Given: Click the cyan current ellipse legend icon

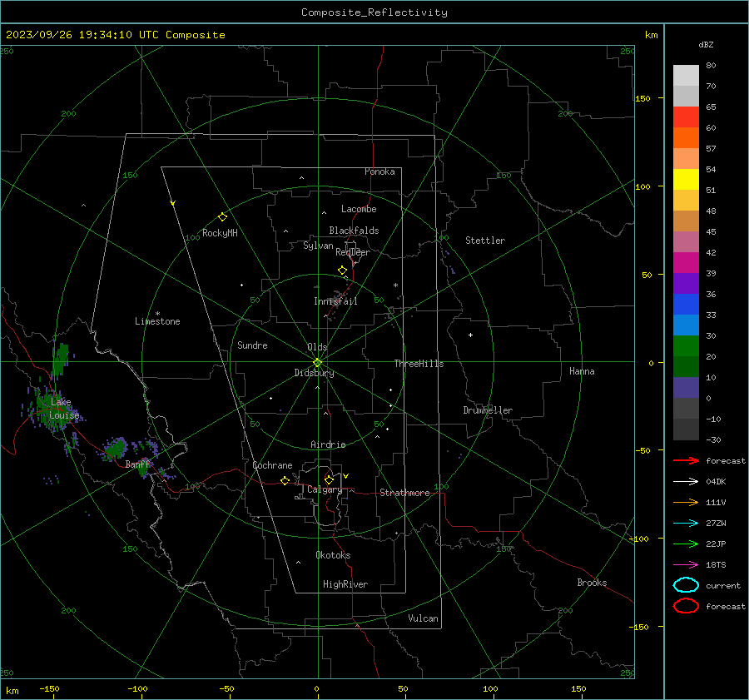Looking at the screenshot, I should pos(686,585).
